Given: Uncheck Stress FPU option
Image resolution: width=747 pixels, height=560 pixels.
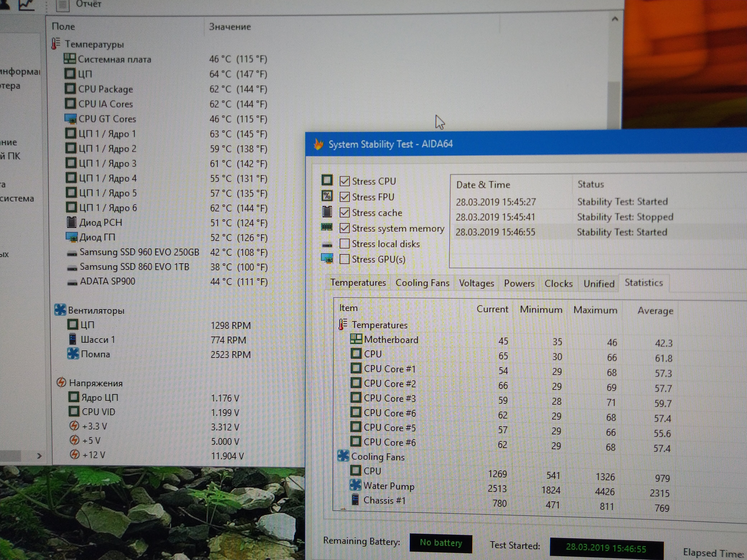Looking at the screenshot, I should (x=344, y=197).
